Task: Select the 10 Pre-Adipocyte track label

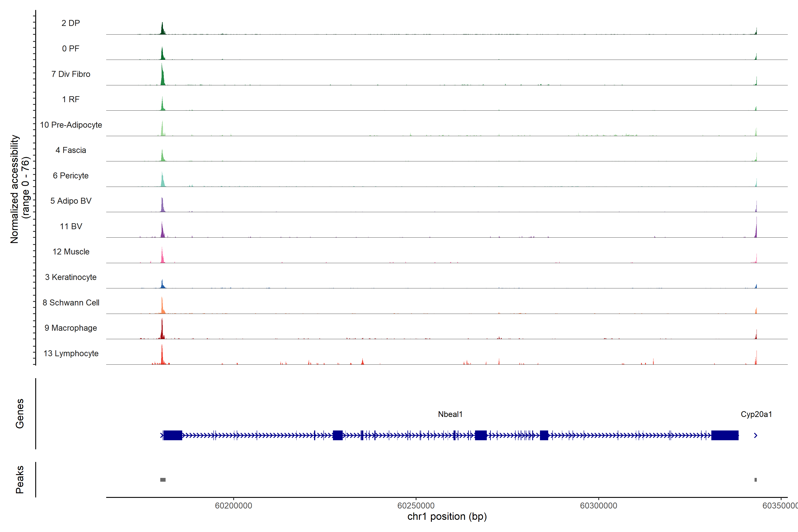Action: tap(70, 125)
